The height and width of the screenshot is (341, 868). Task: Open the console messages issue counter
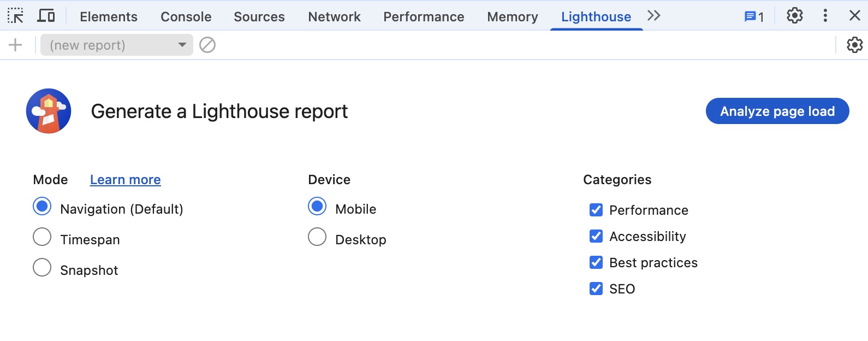point(754,17)
